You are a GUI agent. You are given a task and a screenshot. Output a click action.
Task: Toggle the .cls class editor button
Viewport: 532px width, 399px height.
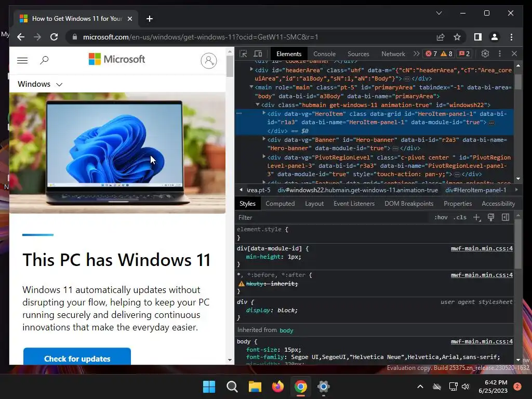pyautogui.click(x=460, y=218)
